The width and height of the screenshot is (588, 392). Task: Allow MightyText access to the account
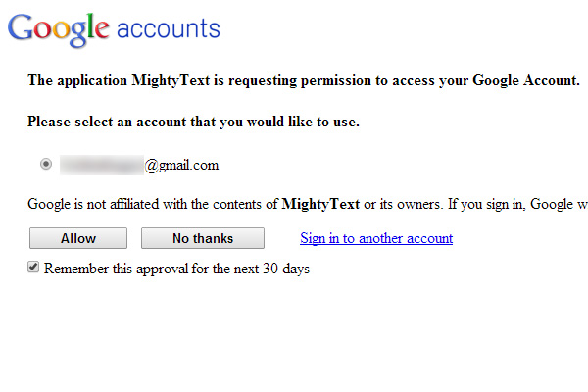[78, 238]
